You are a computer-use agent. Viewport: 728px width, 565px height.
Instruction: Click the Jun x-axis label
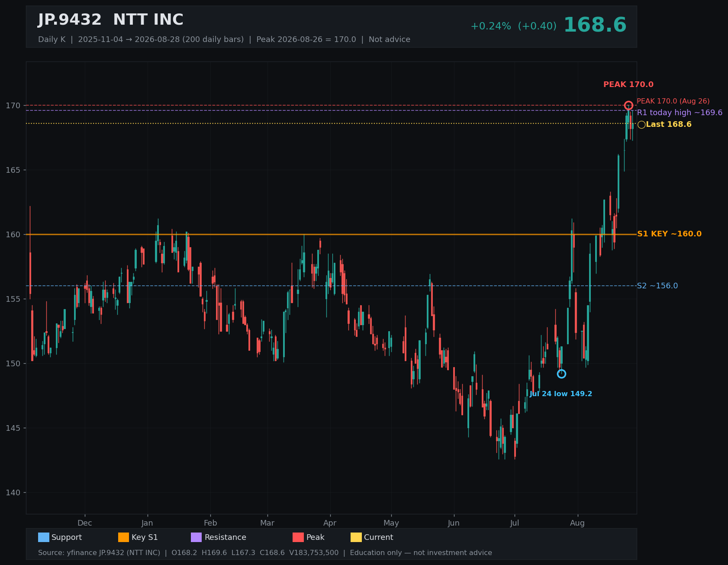(x=454, y=523)
